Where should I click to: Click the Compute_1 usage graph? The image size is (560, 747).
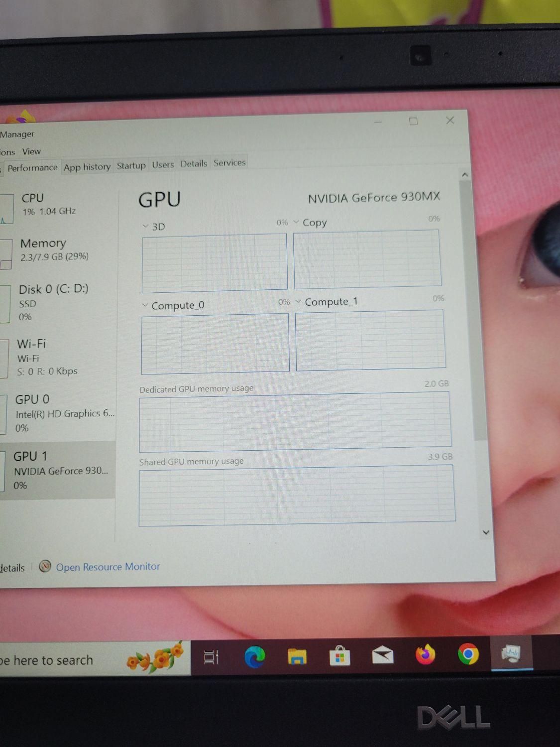pyautogui.click(x=370, y=340)
